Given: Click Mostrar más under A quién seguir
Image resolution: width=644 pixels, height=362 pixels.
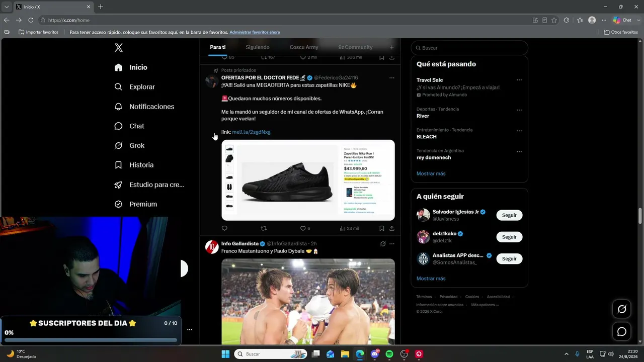Looking at the screenshot, I should (431, 279).
